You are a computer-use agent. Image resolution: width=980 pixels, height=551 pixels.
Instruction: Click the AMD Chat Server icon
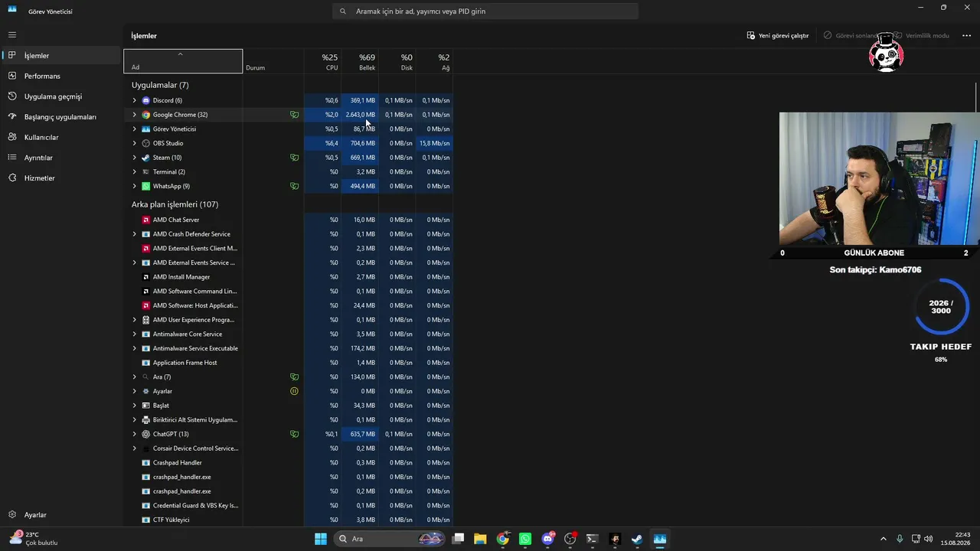tap(146, 220)
